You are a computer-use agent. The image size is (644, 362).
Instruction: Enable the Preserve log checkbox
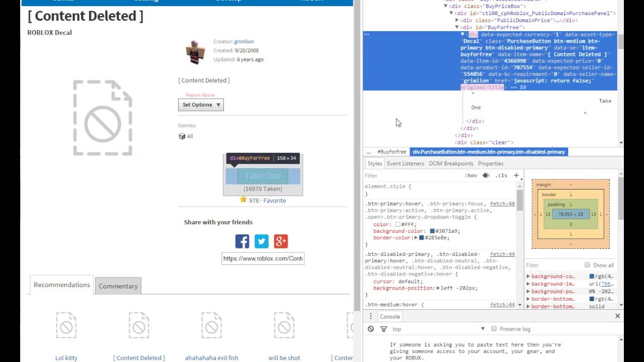(494, 329)
